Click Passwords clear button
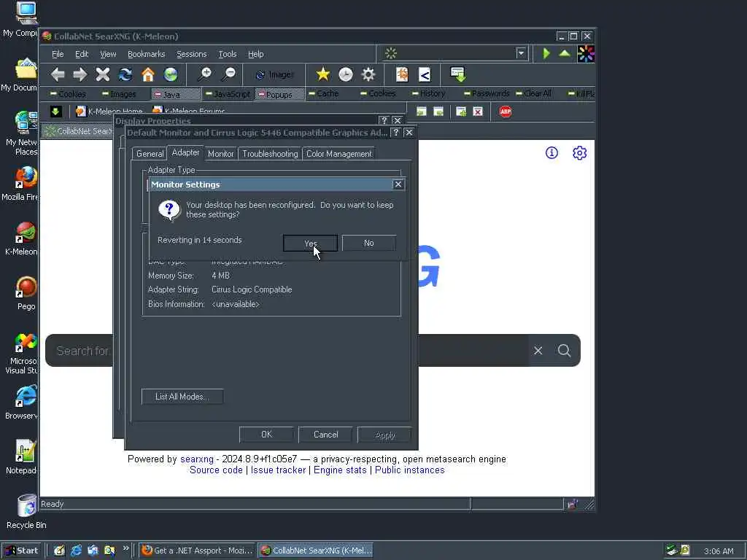 click(487, 93)
